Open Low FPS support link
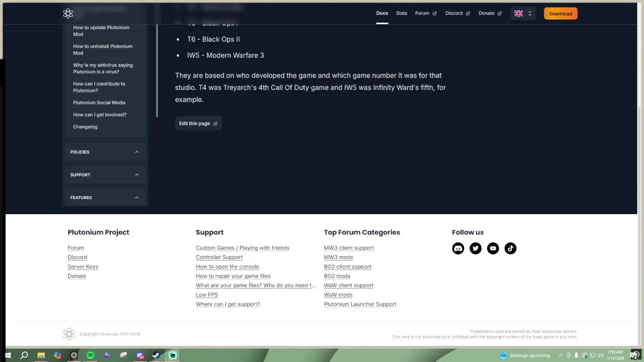 coord(207,295)
